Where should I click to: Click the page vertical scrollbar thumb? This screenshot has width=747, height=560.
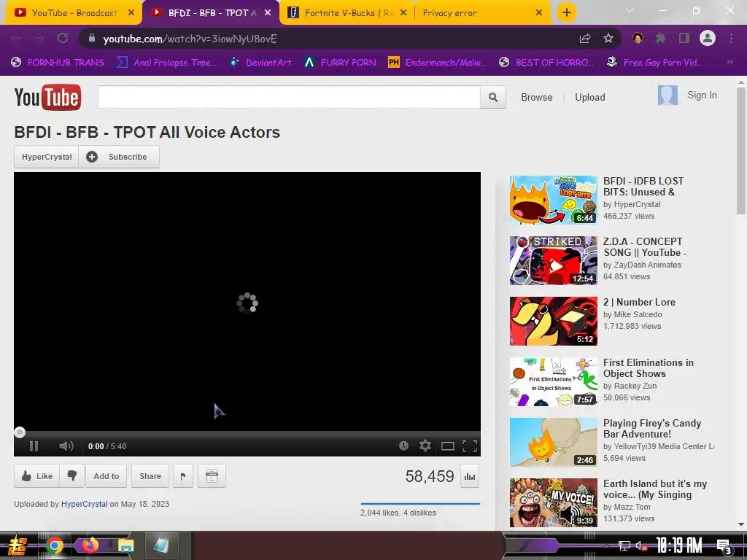coord(741,151)
